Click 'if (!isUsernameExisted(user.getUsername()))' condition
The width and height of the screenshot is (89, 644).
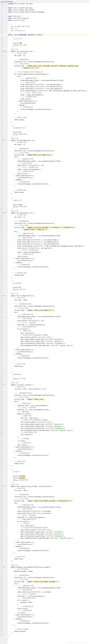tap(32, 74)
